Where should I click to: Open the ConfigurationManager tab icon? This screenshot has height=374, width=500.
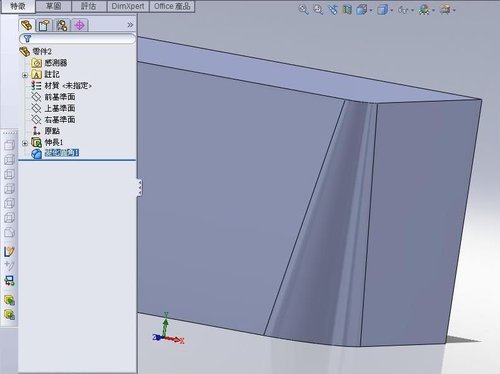(62, 25)
